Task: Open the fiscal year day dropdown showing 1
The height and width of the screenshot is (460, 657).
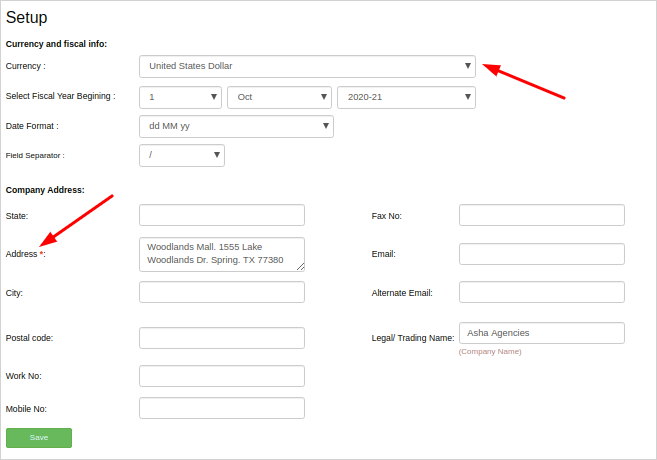Action: [x=180, y=97]
